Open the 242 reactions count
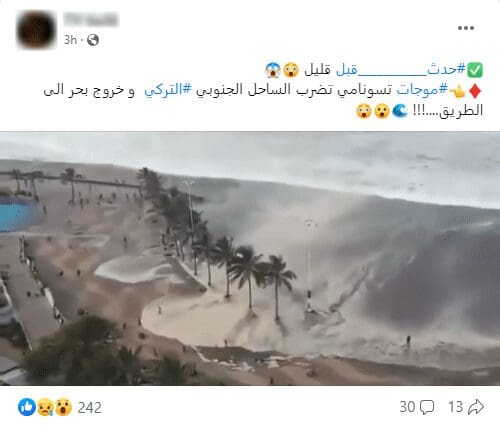Screen dimensions: 500x428 89,407
